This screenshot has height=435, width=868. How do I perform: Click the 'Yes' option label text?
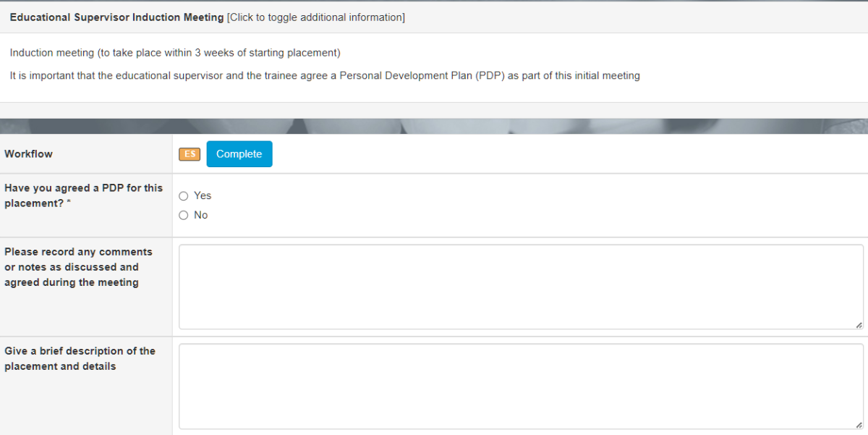[x=203, y=195]
